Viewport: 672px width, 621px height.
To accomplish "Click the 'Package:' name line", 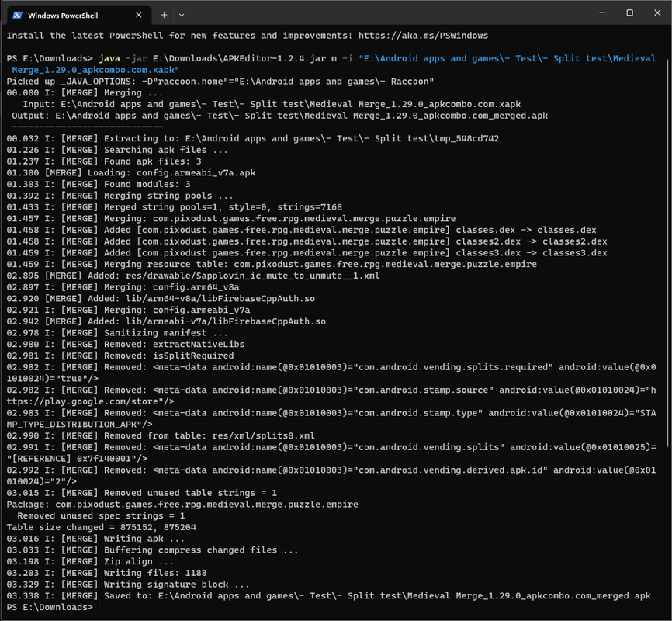I will (x=182, y=505).
